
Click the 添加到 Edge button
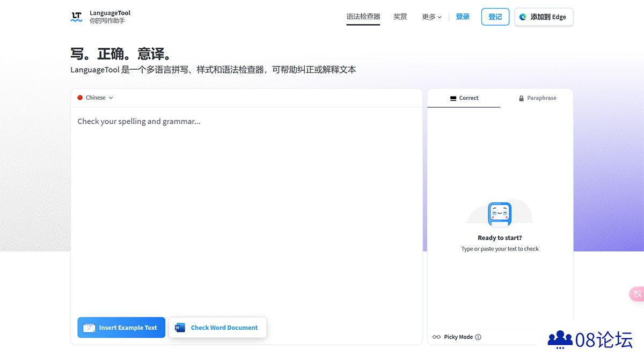pos(544,17)
